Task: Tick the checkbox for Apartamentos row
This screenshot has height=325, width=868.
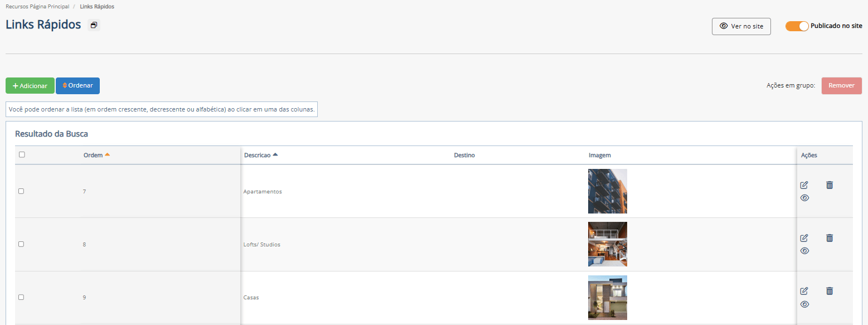Action: point(21,191)
